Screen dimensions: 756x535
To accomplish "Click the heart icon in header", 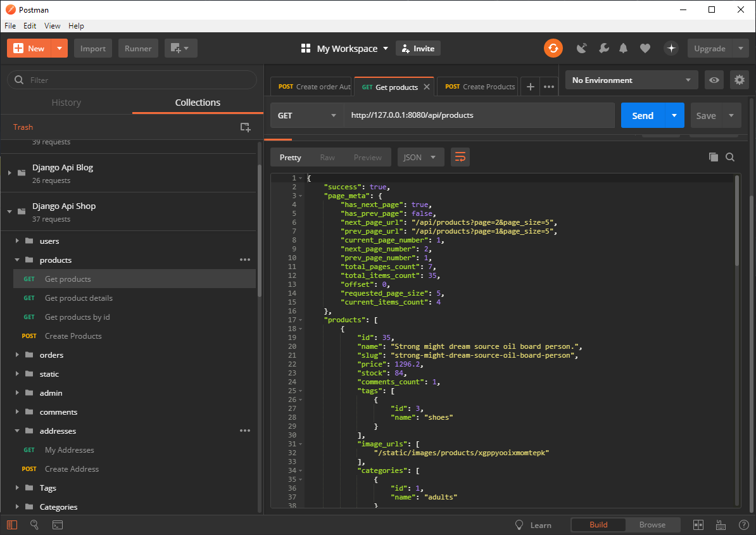I will [645, 48].
